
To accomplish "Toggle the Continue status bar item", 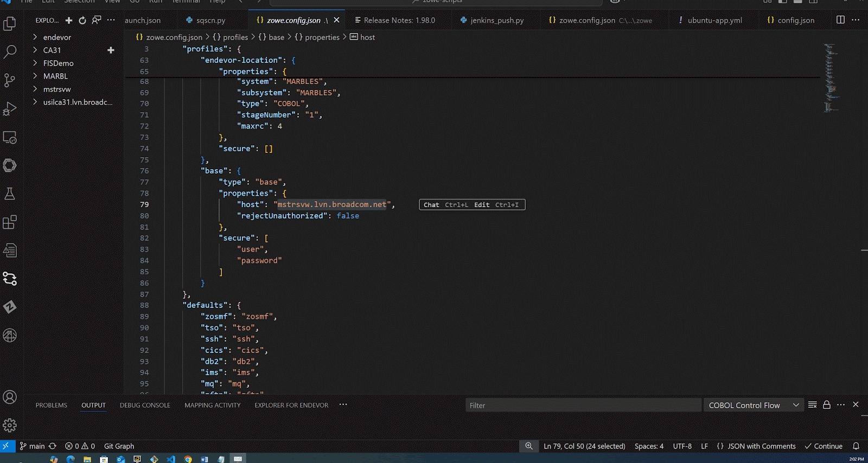I will coord(824,446).
